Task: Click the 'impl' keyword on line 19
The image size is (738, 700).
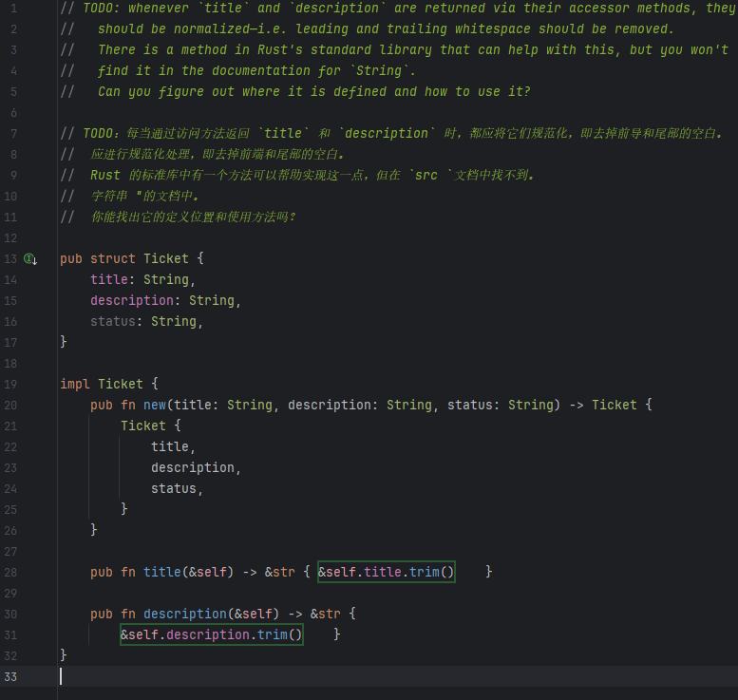Action: point(75,384)
